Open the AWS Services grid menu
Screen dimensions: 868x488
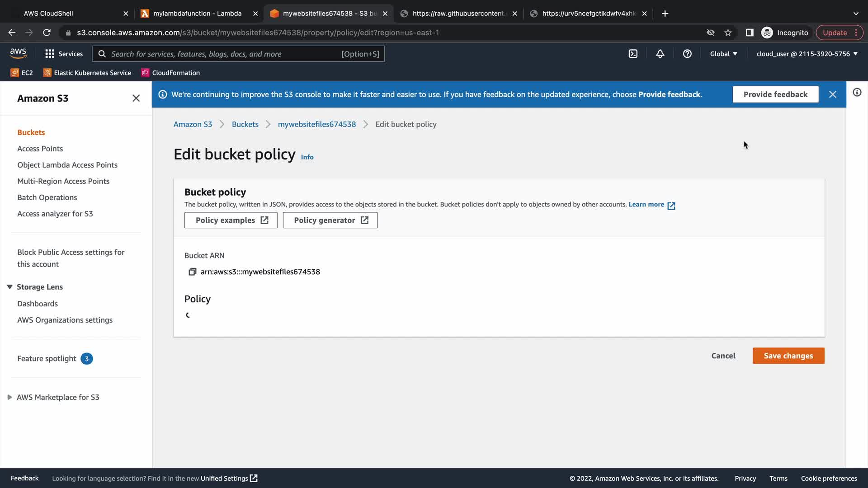50,54
